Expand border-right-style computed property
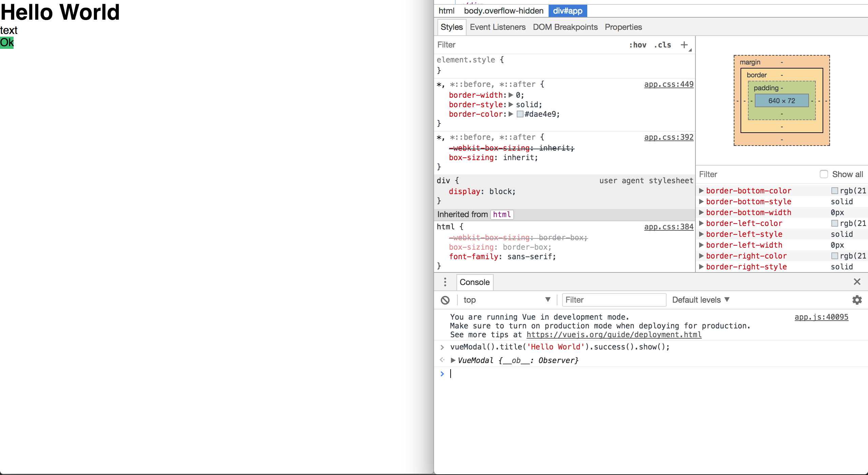The height and width of the screenshot is (475, 868). (x=702, y=267)
